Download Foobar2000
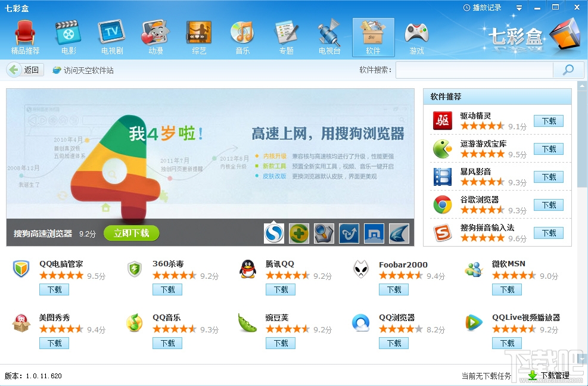 [394, 289]
